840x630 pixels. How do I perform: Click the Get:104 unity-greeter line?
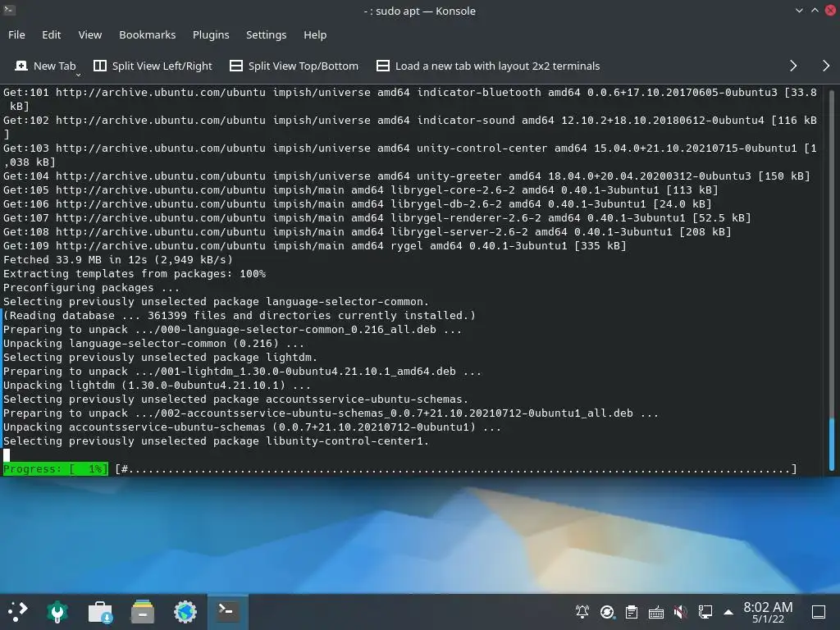(x=407, y=176)
